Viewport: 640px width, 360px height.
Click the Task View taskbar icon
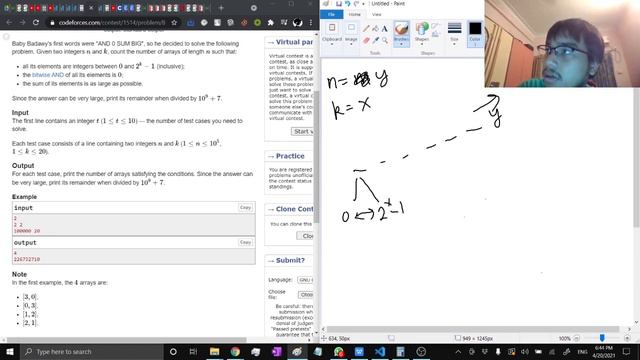click(193, 351)
